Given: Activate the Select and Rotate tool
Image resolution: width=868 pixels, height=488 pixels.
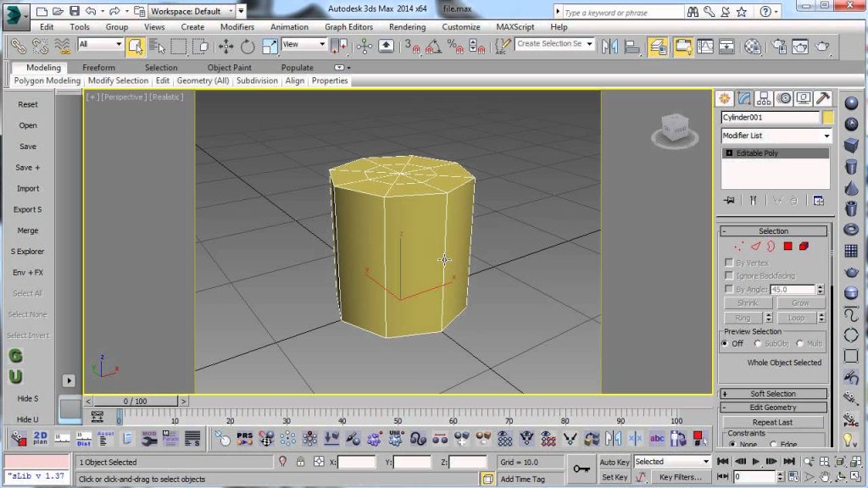Looking at the screenshot, I should [x=248, y=46].
